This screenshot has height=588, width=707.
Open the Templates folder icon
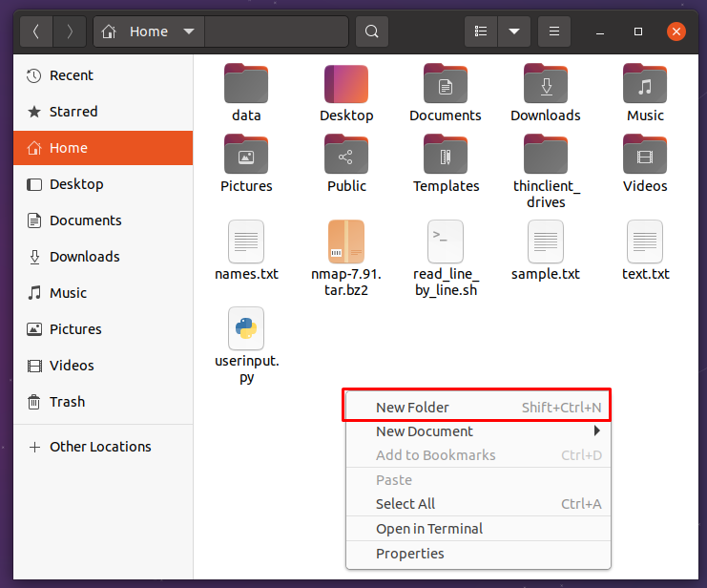pyautogui.click(x=446, y=155)
